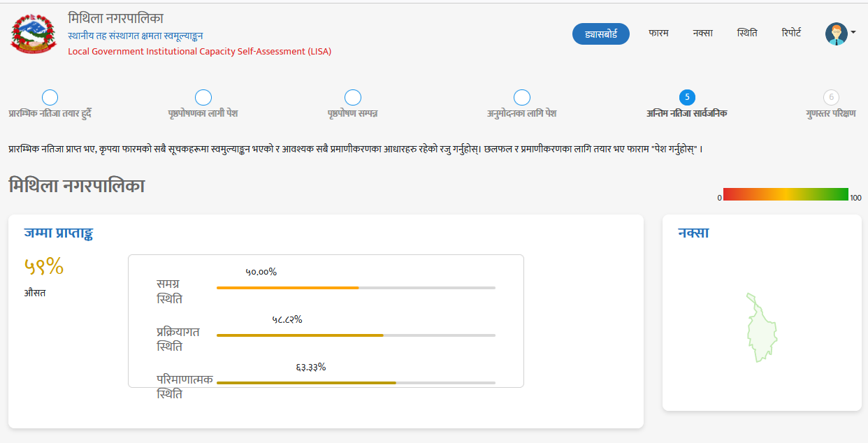Click the प्रक्रियागत स्थिति progress bar
This screenshot has width=868, height=443.
coord(356,335)
